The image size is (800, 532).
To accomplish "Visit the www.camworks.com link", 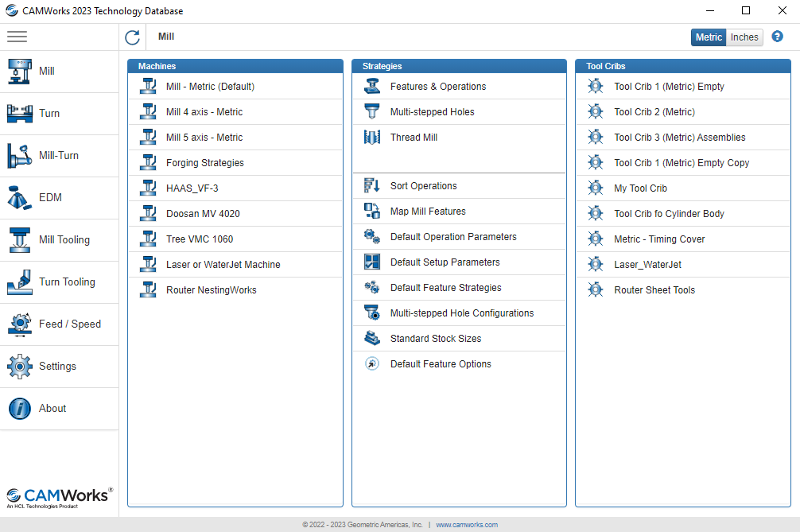I will pos(467,524).
